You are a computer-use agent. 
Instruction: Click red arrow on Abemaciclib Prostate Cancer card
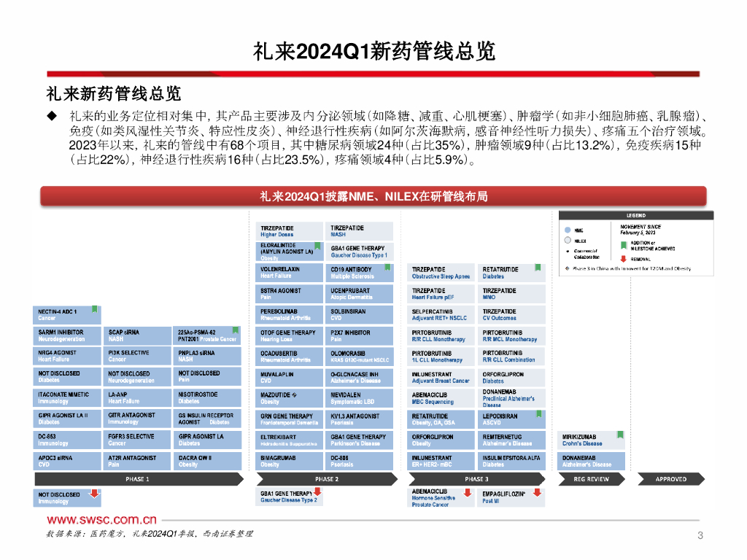click(x=468, y=493)
